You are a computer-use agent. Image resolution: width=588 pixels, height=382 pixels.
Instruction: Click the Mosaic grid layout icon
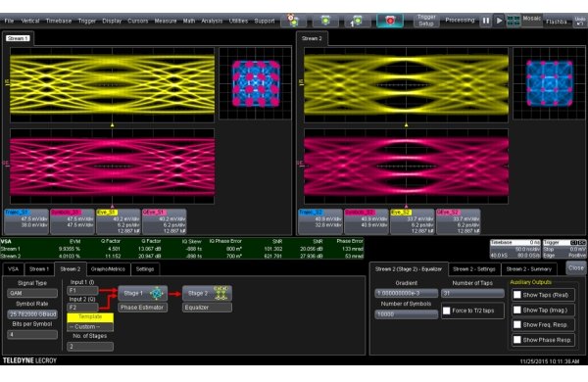[513, 21]
